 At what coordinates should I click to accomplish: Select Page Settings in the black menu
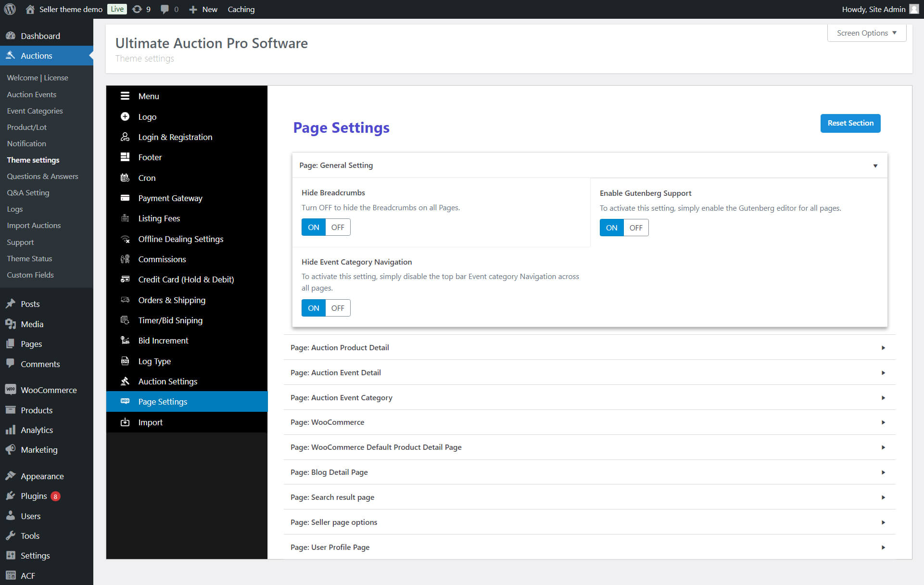187,401
